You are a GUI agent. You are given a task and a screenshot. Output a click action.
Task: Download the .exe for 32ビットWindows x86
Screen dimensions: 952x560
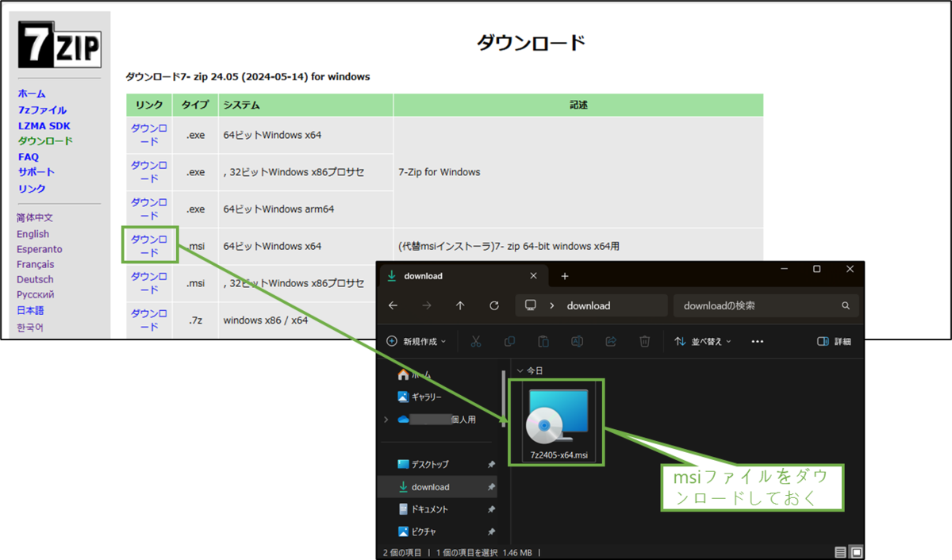coord(149,171)
